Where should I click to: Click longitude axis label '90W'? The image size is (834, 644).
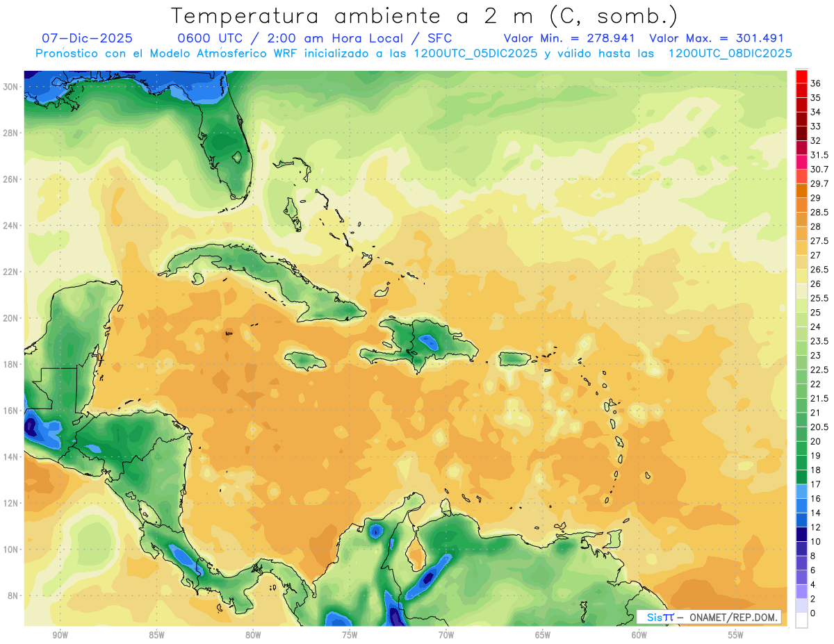(x=60, y=635)
